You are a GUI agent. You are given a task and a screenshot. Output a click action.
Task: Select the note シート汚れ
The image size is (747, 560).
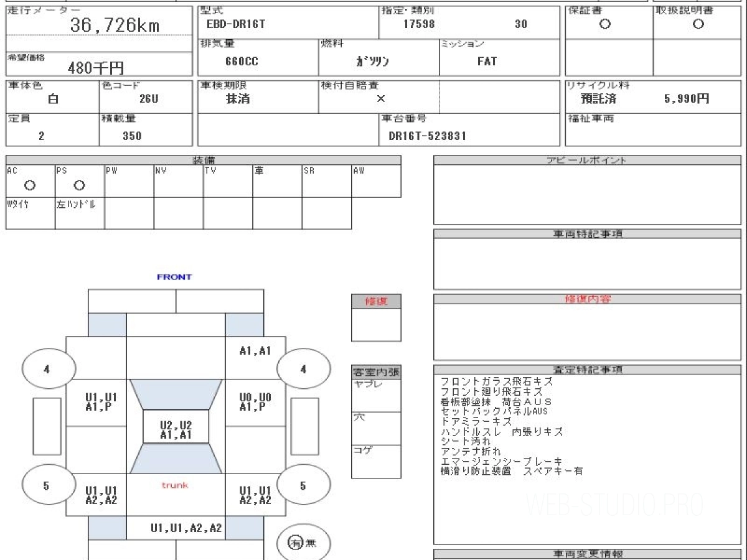(x=466, y=441)
